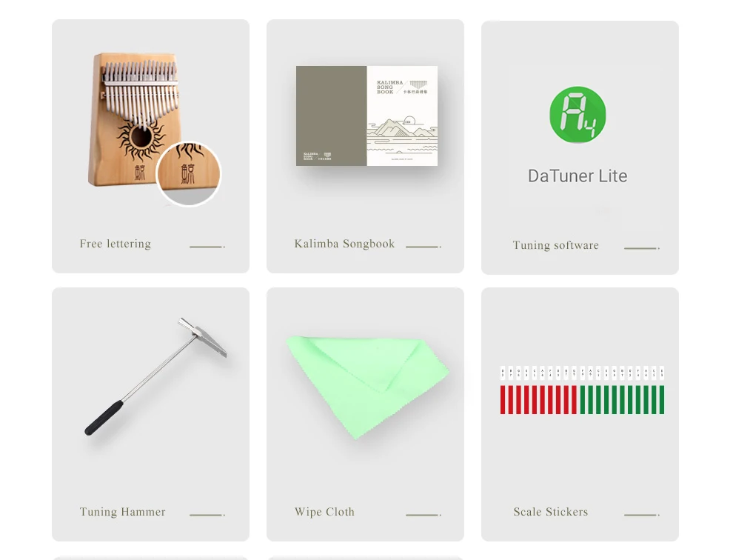Click the tuning hammer picture
Viewport: 733px width, 560px height.
155,376
